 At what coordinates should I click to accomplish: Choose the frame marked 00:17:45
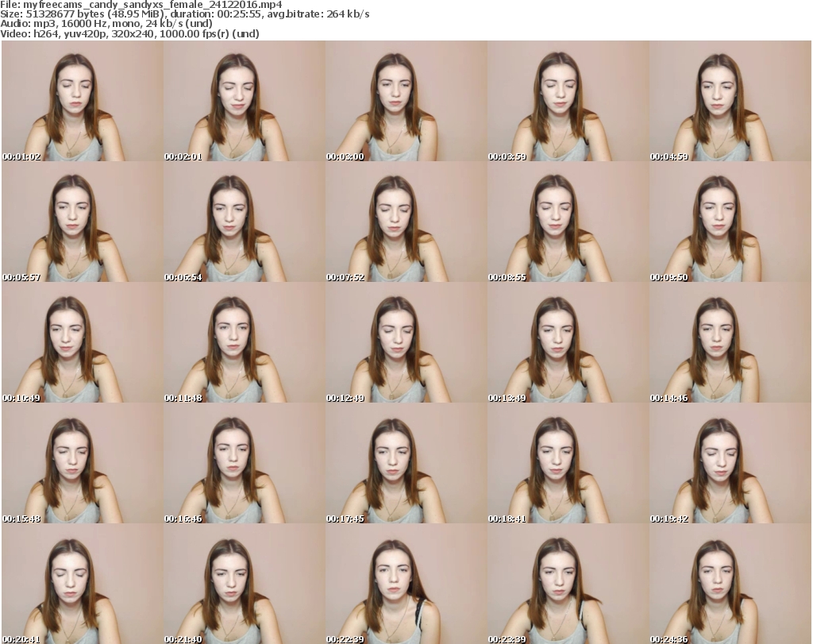pos(406,464)
